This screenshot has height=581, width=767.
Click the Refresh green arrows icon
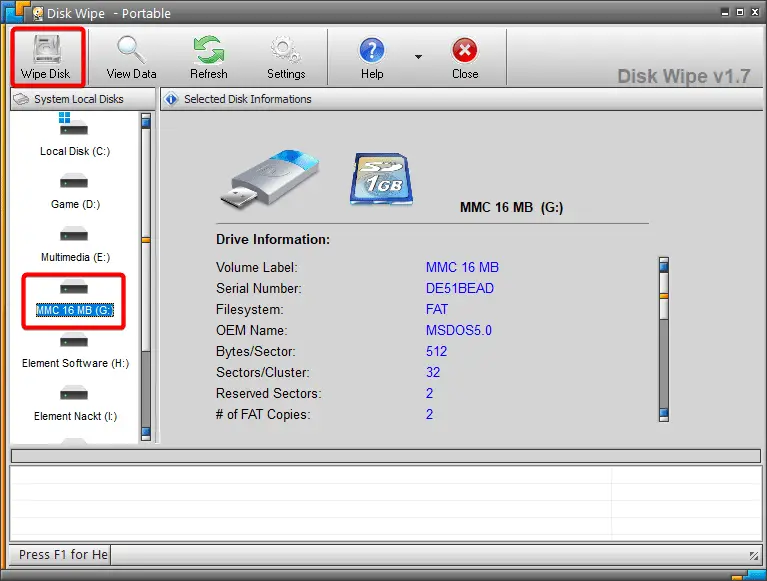tap(209, 50)
